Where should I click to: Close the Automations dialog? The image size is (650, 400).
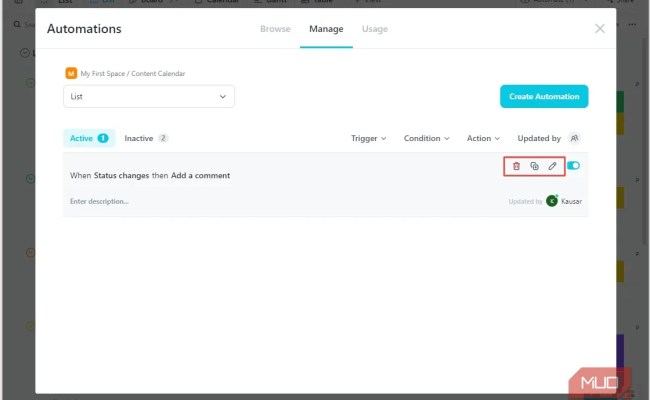[599, 29]
